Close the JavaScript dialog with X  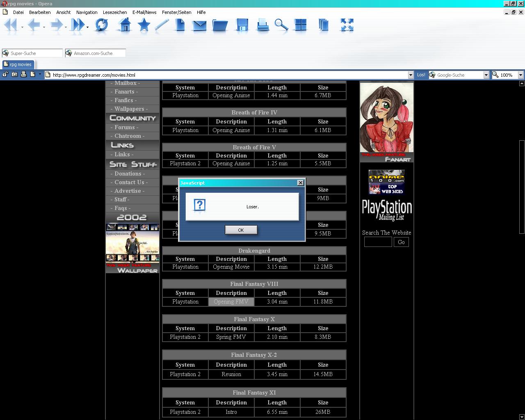click(301, 183)
